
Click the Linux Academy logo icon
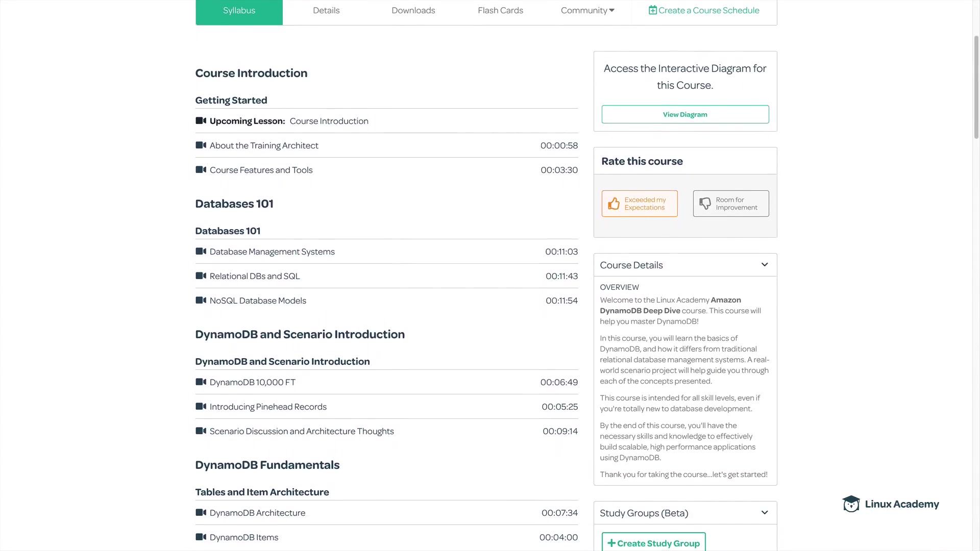[851, 504]
